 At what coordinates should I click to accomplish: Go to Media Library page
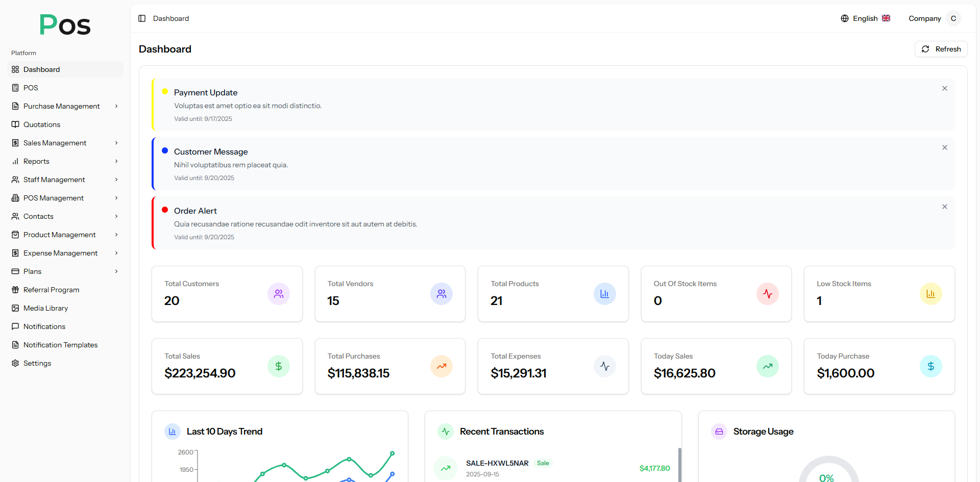coord(45,308)
